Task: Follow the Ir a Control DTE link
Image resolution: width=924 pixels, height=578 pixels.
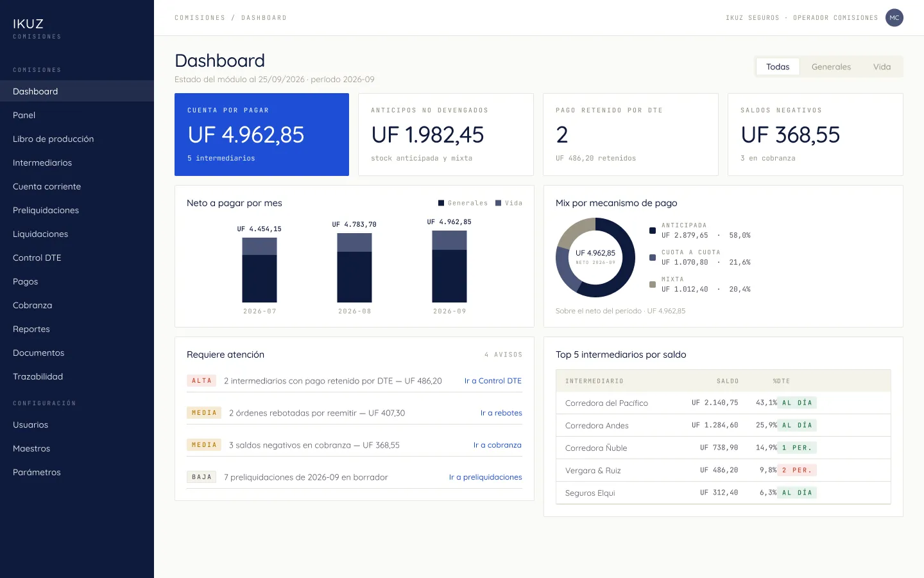Action: (x=493, y=381)
